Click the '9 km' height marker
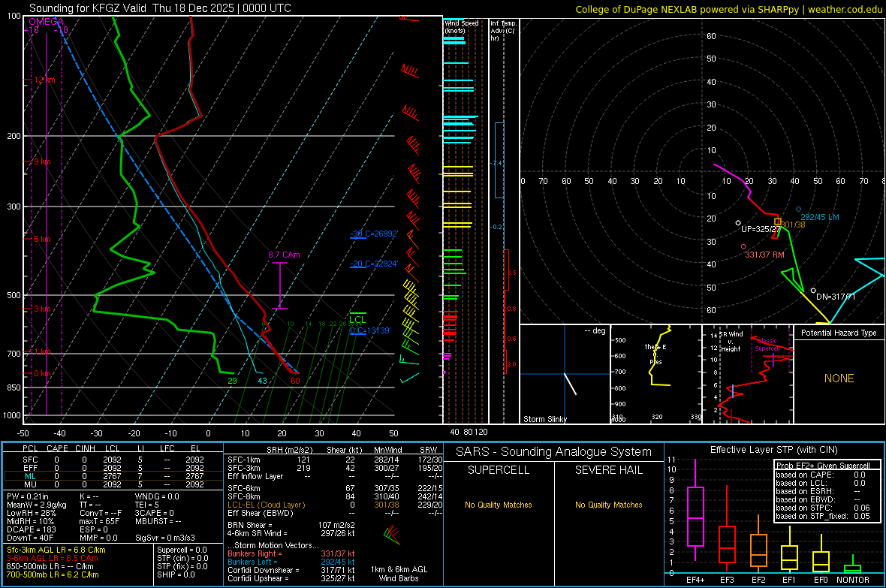The image size is (886, 588). pos(42,161)
